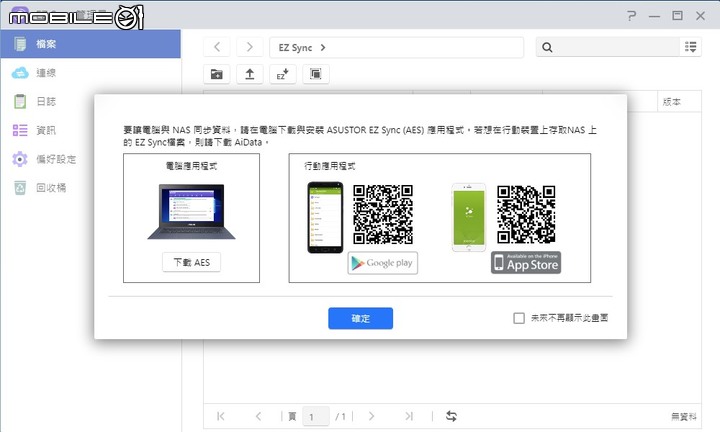Jump to first page icon
The width and height of the screenshot is (720, 432).
[x=221, y=416]
